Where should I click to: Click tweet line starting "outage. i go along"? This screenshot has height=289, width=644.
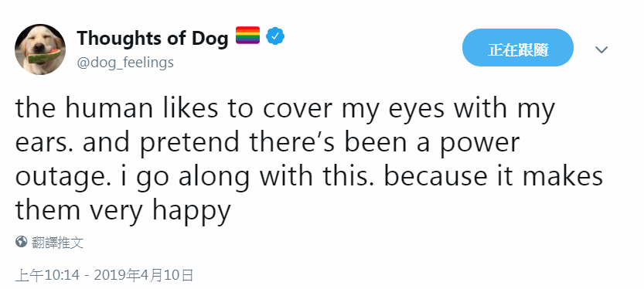pos(309,178)
